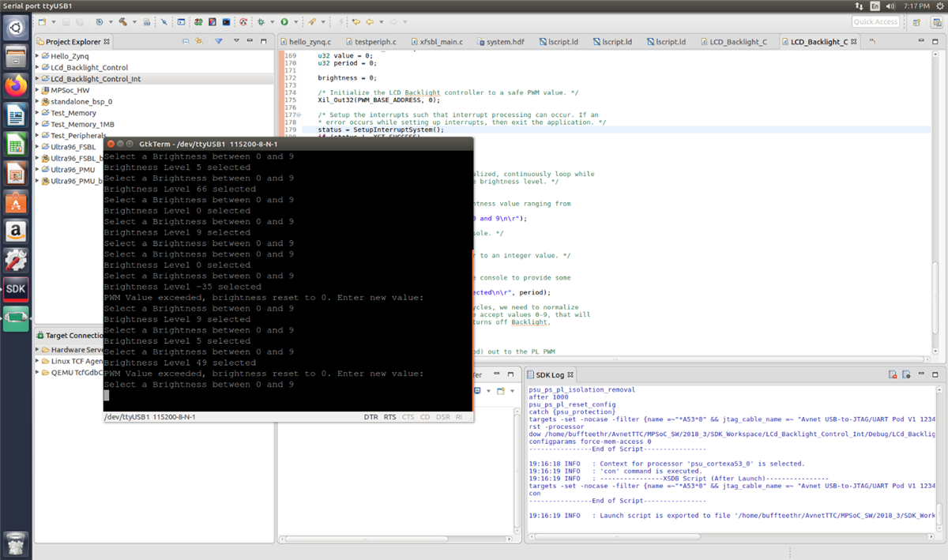Toggle the DTR signal in GtkTerm status bar
The width and height of the screenshot is (948, 560).
(371, 416)
